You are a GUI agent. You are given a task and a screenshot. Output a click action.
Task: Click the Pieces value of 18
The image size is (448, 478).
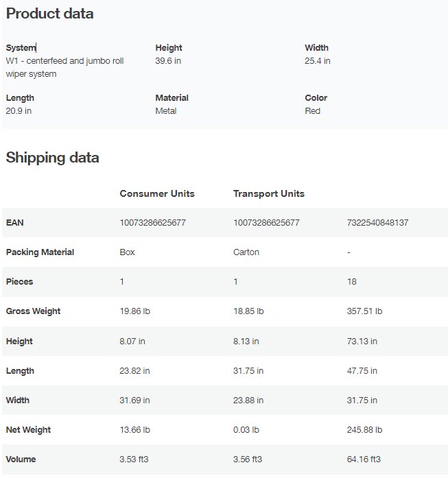tap(352, 282)
